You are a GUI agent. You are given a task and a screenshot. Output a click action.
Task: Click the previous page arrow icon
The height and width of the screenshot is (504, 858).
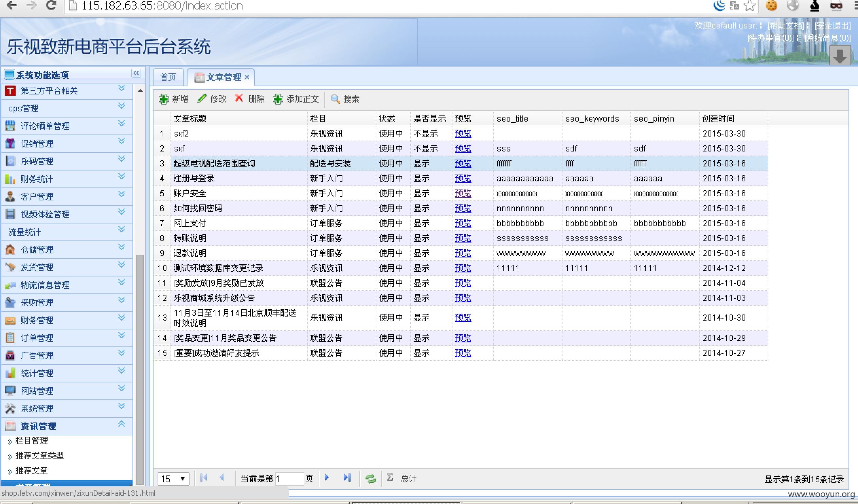[x=222, y=478]
